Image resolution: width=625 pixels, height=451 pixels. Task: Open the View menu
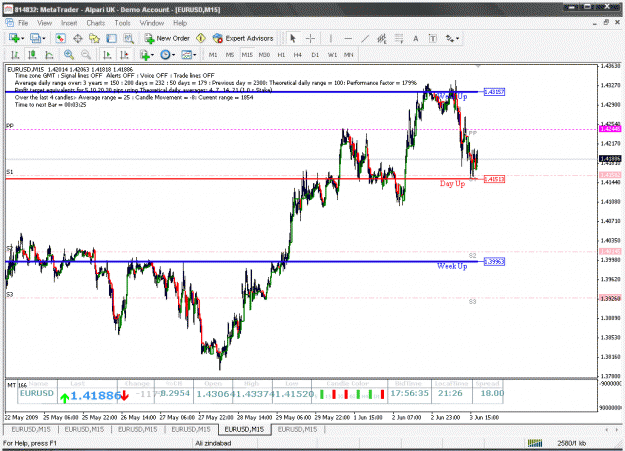click(45, 23)
